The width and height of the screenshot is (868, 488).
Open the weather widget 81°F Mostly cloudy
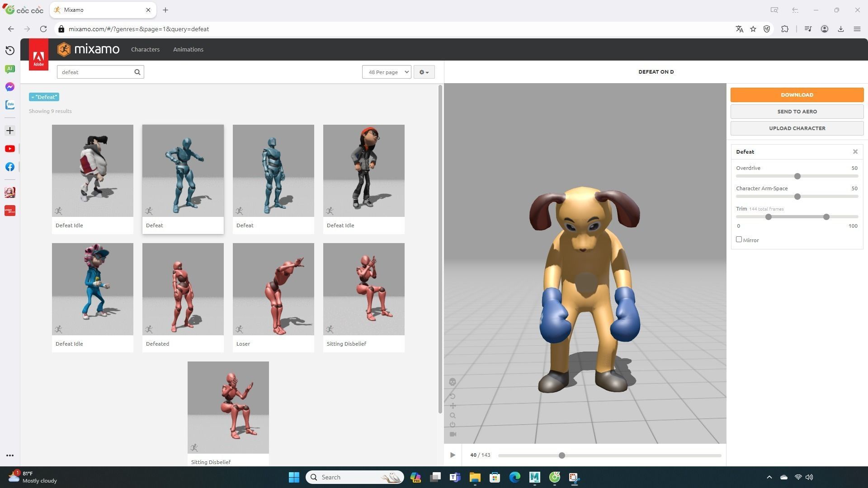pos(33,477)
